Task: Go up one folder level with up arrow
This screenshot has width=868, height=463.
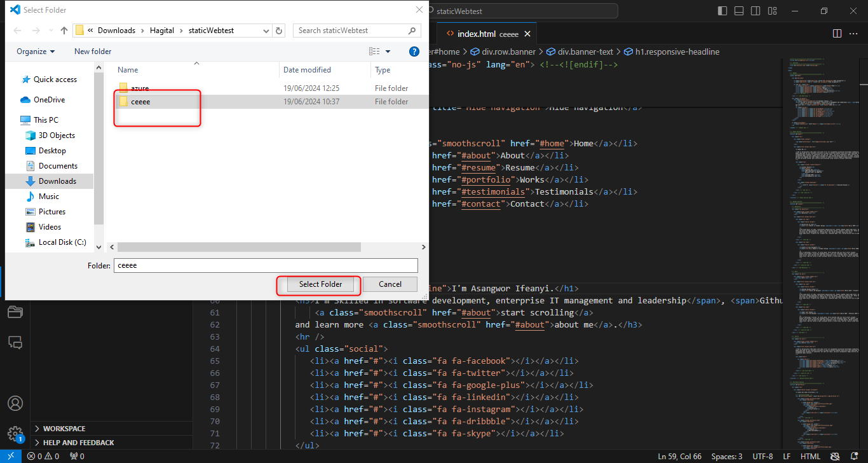Action: (x=64, y=31)
